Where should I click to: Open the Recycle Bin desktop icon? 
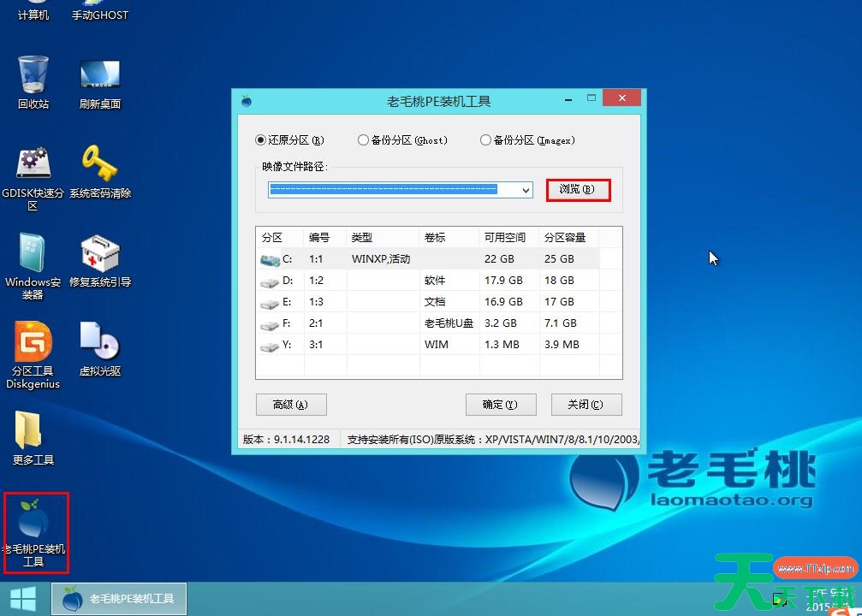33,76
